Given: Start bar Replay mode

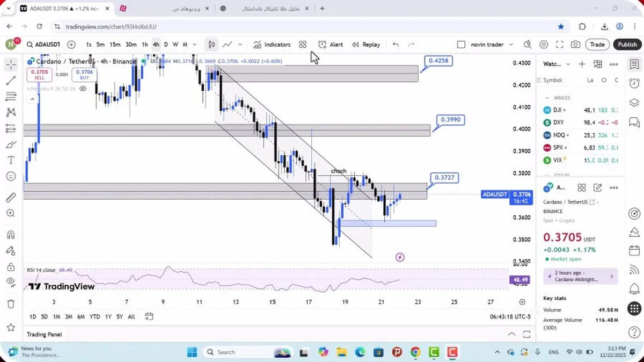Looking at the screenshot, I should pyautogui.click(x=366, y=45).
